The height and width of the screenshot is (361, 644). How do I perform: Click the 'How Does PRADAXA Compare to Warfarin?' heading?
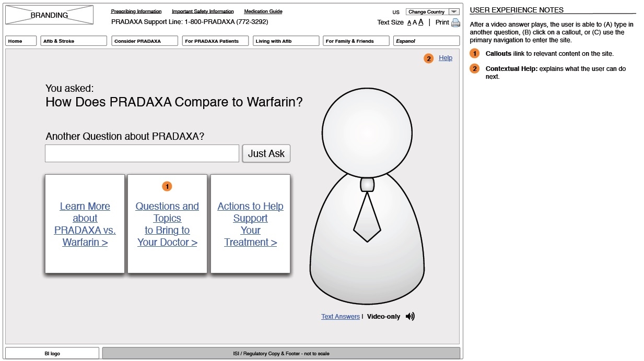pos(174,102)
